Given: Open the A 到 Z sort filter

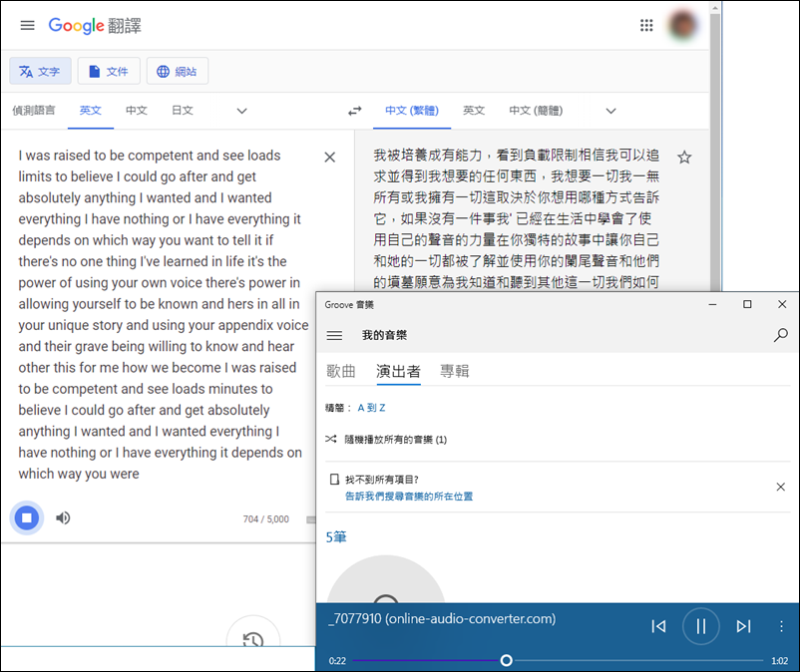Looking at the screenshot, I should click(x=371, y=408).
